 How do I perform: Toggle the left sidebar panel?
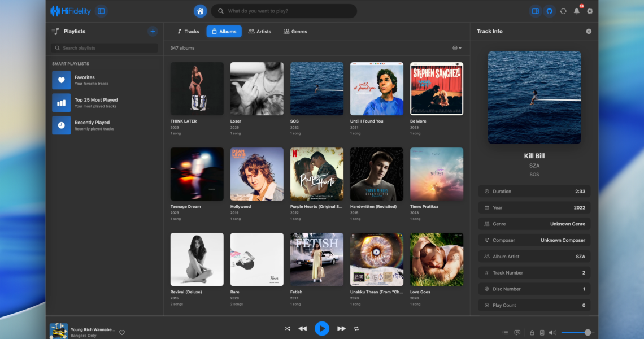point(101,11)
